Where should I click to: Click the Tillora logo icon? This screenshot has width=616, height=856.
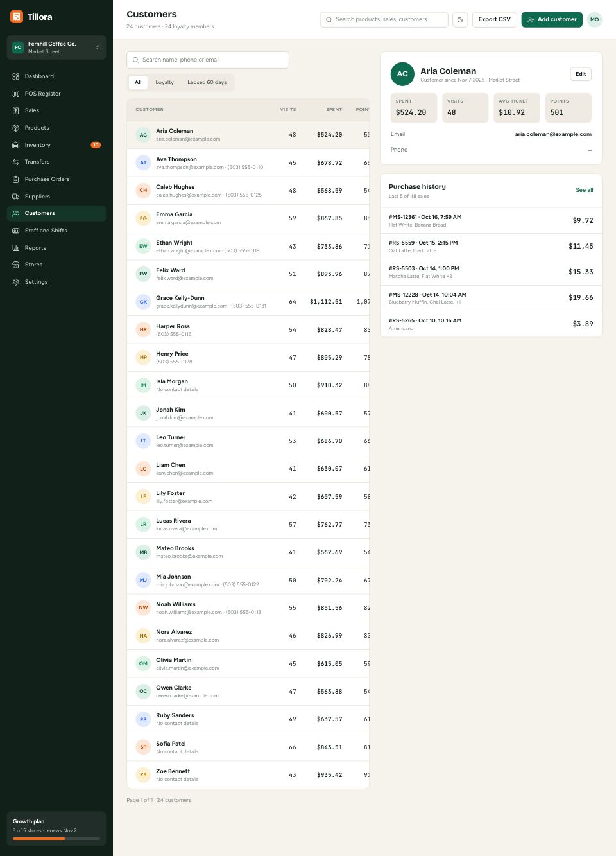17,17
